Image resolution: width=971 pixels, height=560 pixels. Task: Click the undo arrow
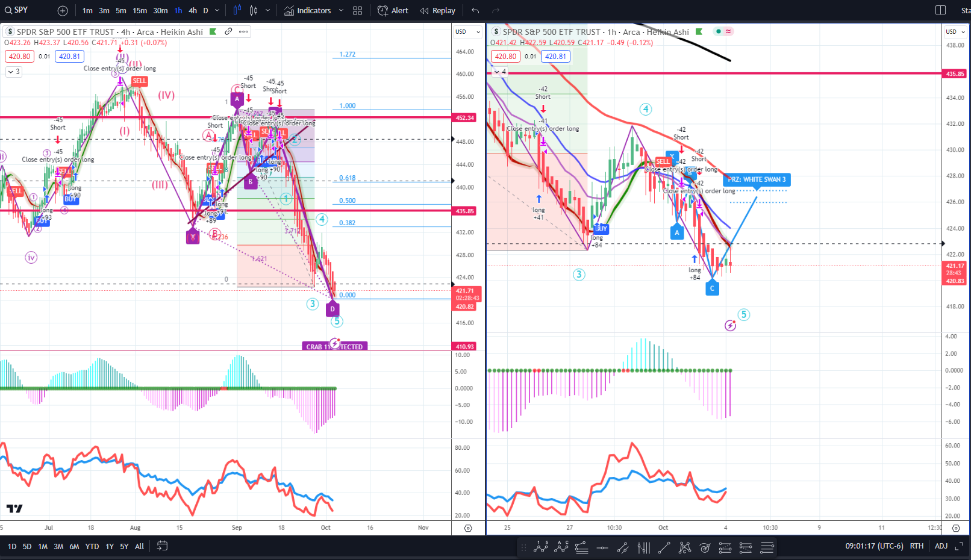[x=475, y=10]
